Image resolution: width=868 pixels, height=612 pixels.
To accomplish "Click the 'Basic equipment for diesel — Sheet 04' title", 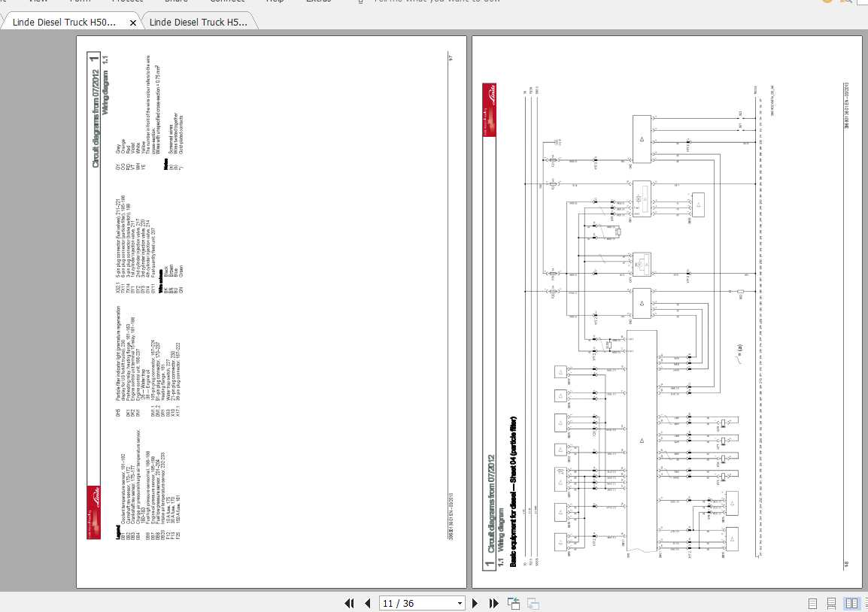I will pyautogui.click(x=513, y=492).
